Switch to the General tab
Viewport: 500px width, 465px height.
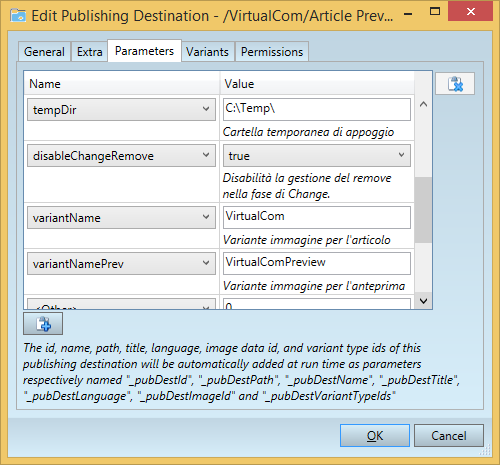click(44, 52)
